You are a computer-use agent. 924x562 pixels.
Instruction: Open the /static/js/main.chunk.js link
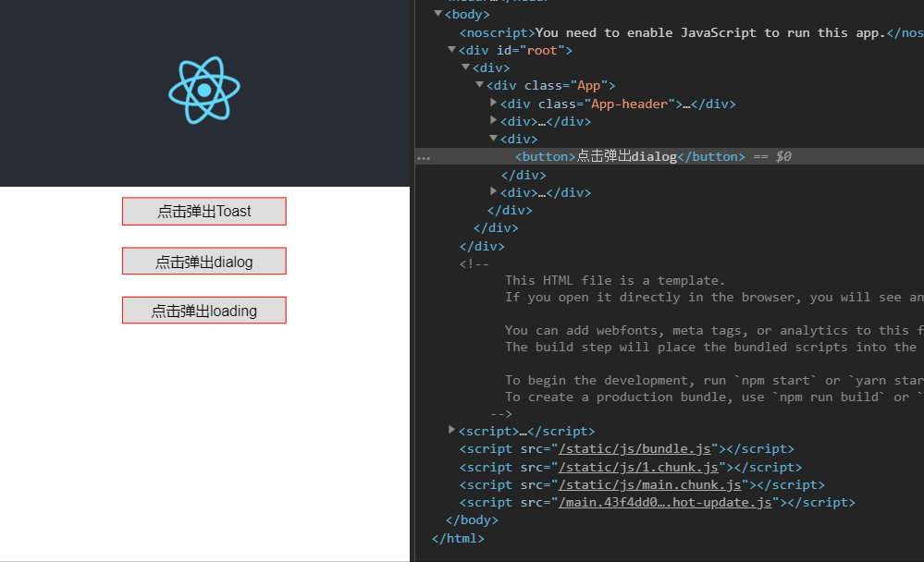[x=650, y=485]
